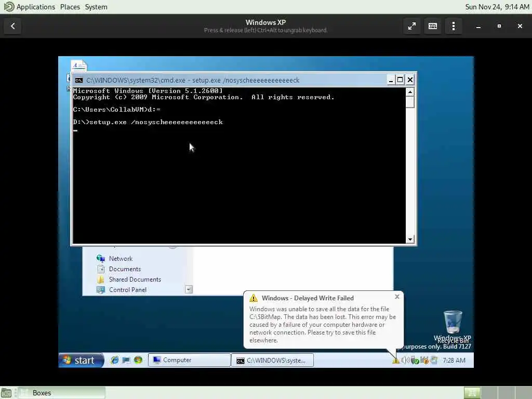Click the warning tray icon
This screenshot has height=399, width=532.
point(395,361)
